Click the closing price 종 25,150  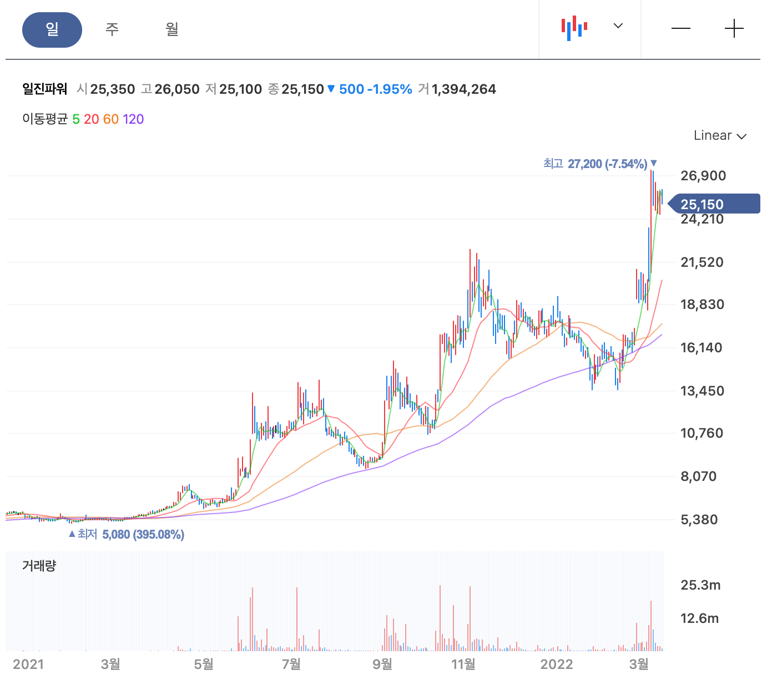point(296,89)
